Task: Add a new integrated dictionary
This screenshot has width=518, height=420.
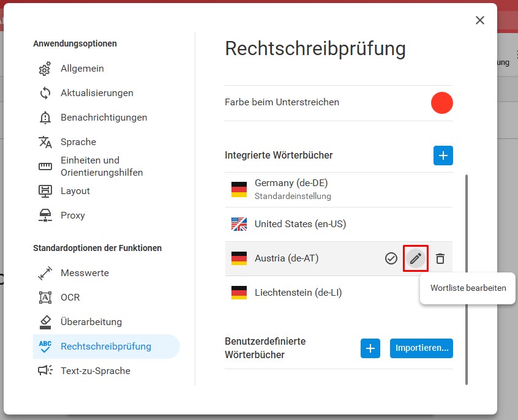Action: click(x=443, y=156)
